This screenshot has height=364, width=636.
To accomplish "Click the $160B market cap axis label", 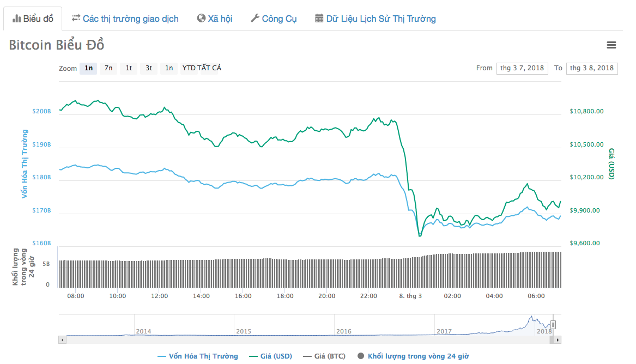I will click(42, 243).
